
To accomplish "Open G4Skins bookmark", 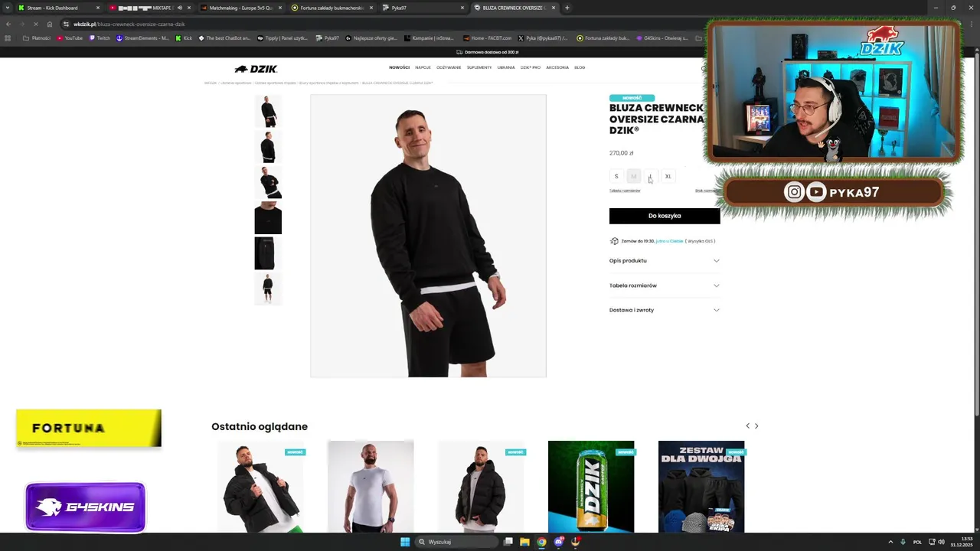I will click(x=663, y=38).
